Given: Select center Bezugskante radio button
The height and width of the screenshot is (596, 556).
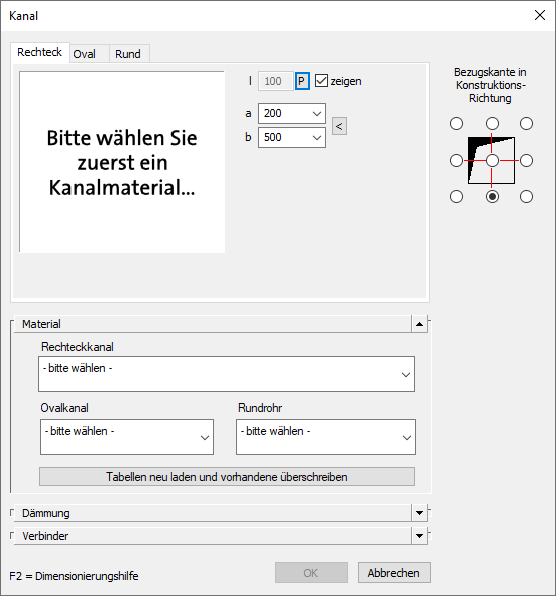Looking at the screenshot, I should point(492,160).
